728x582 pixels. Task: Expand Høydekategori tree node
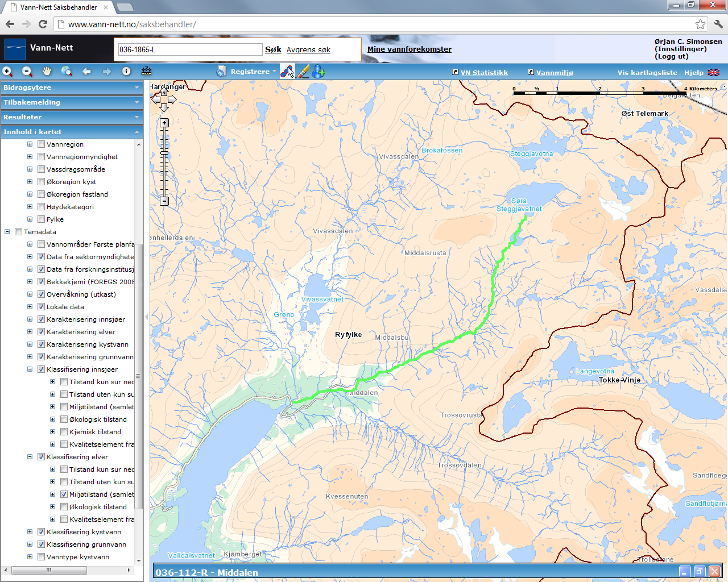click(30, 207)
